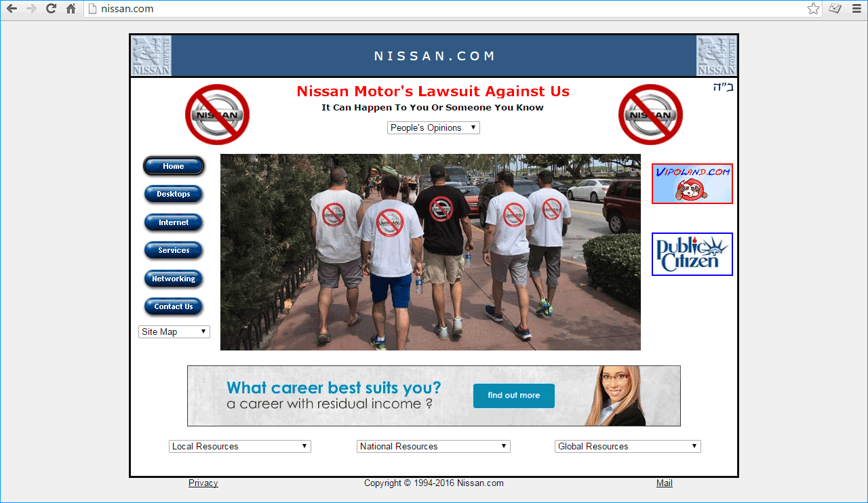Open the Chrome hamburger menu

(856, 9)
